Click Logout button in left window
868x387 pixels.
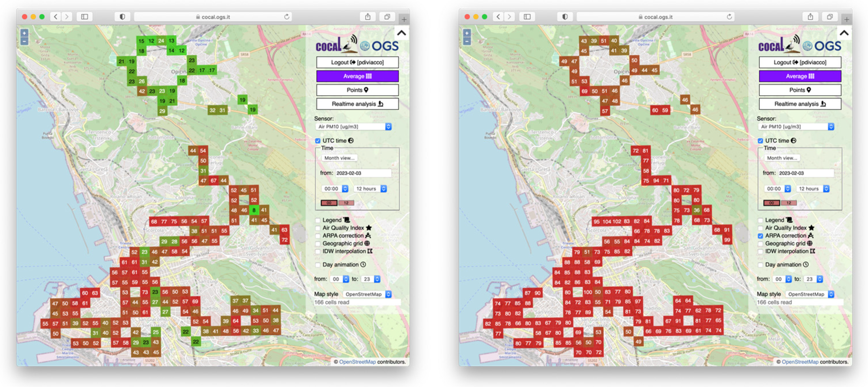tap(357, 62)
